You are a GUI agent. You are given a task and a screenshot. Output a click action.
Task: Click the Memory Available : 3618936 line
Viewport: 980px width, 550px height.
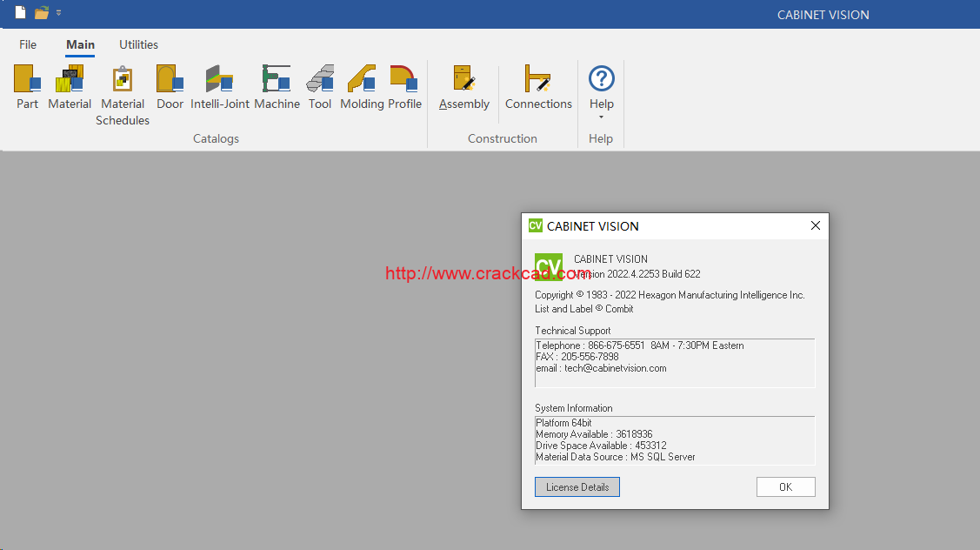594,434
